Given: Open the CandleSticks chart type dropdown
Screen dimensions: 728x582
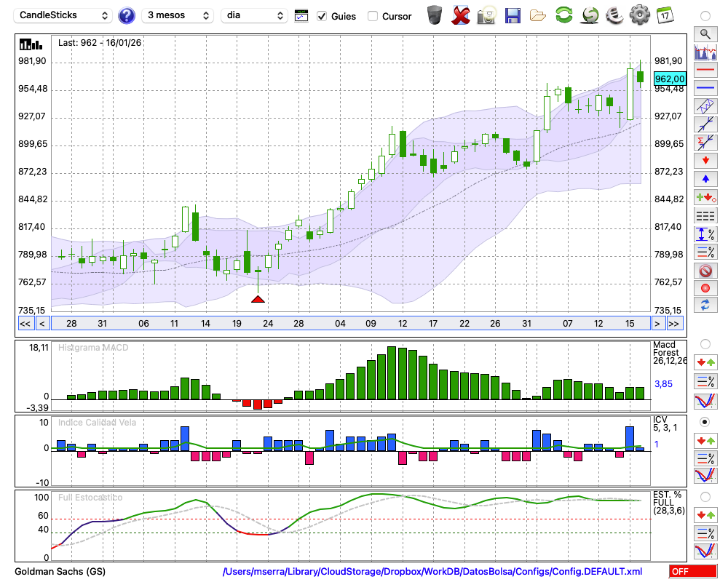Looking at the screenshot, I should (63, 15).
